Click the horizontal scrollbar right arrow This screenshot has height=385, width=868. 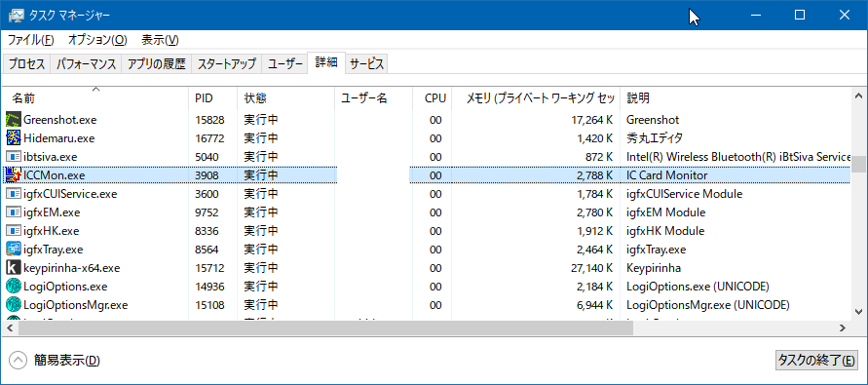coord(843,327)
